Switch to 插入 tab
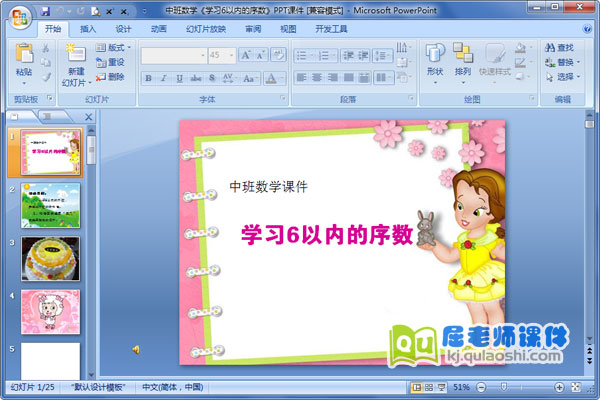This screenshot has width=600, height=400. click(x=88, y=29)
